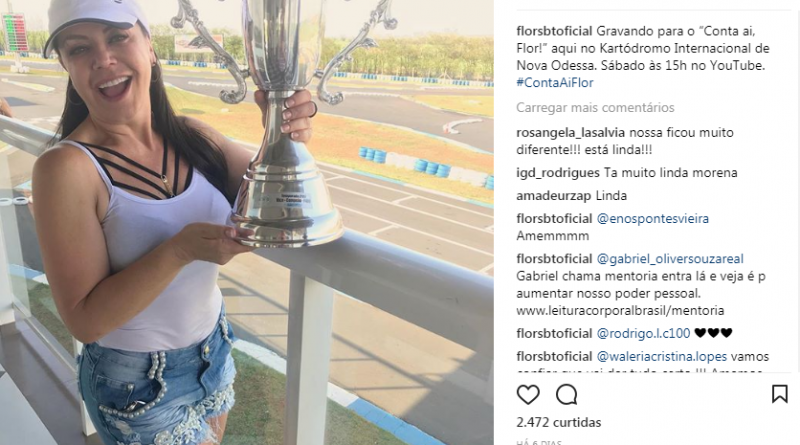Visit the igd_rodrigues profile
Image resolution: width=800 pixels, height=445 pixels.
(558, 173)
